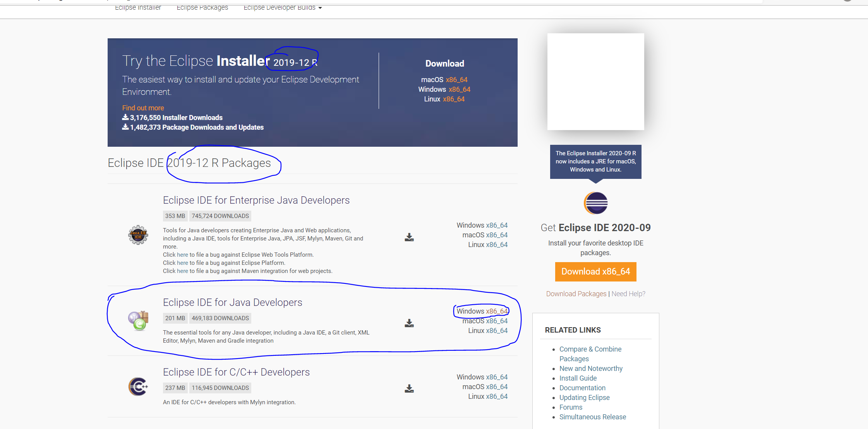Select macOS x86_64 for C/C++ package
The image size is (868, 429).
coord(497,386)
